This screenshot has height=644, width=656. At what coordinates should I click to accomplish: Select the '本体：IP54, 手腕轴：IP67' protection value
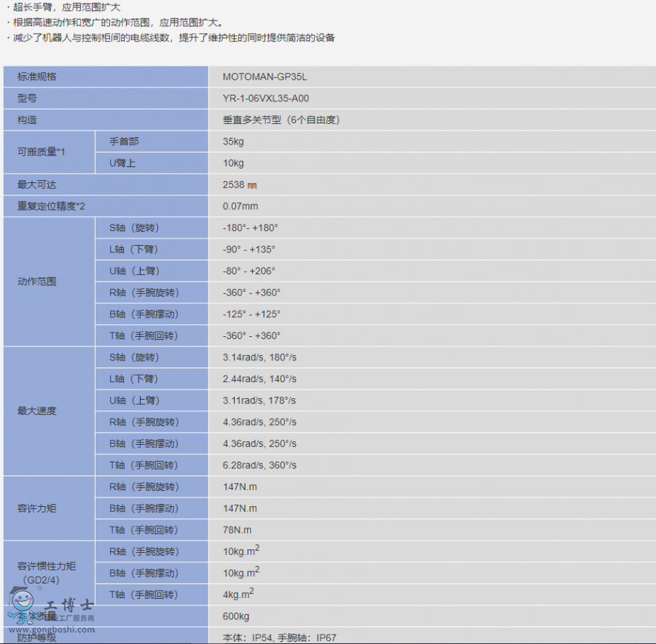point(279,637)
